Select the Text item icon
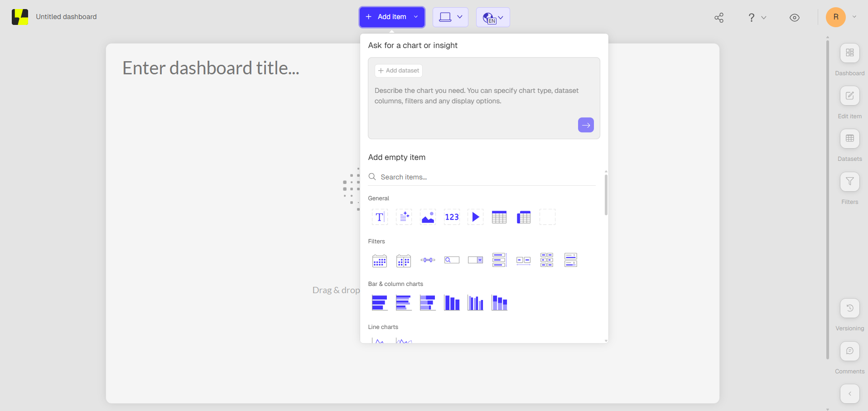This screenshot has height=411, width=868. 380,217
